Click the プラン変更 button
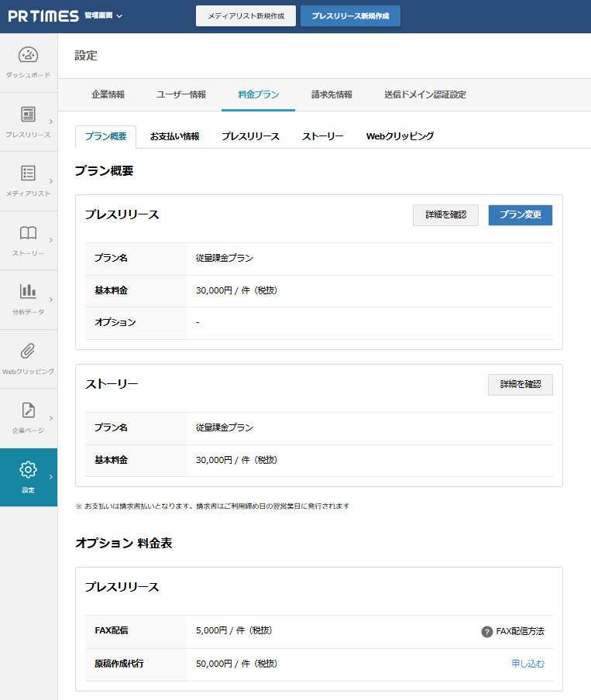This screenshot has width=591, height=700. click(520, 215)
